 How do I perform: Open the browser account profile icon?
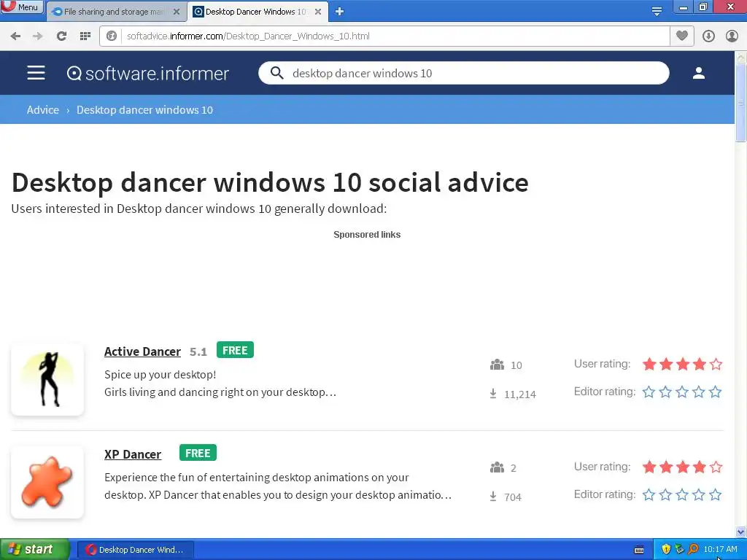732,36
